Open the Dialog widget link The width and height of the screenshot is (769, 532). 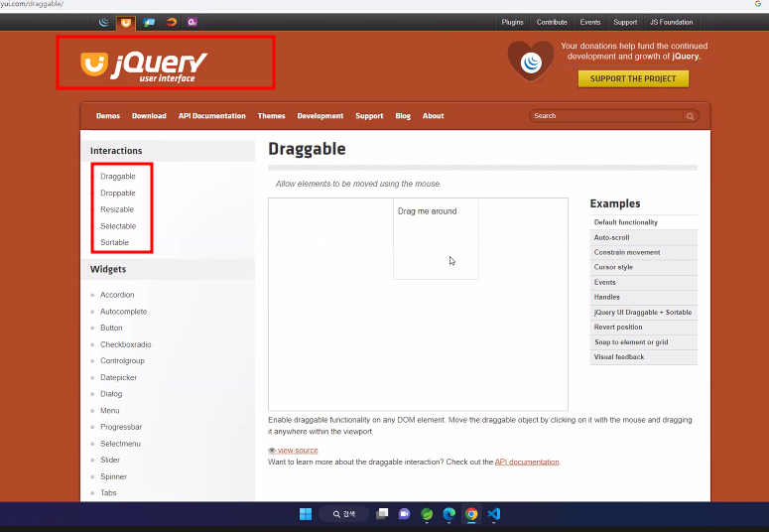point(111,394)
